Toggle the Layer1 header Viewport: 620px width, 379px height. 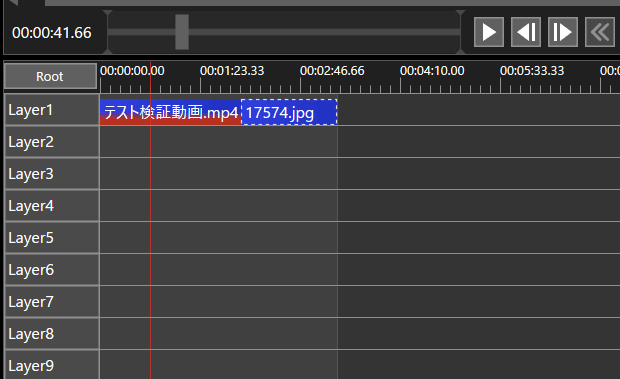(51, 110)
